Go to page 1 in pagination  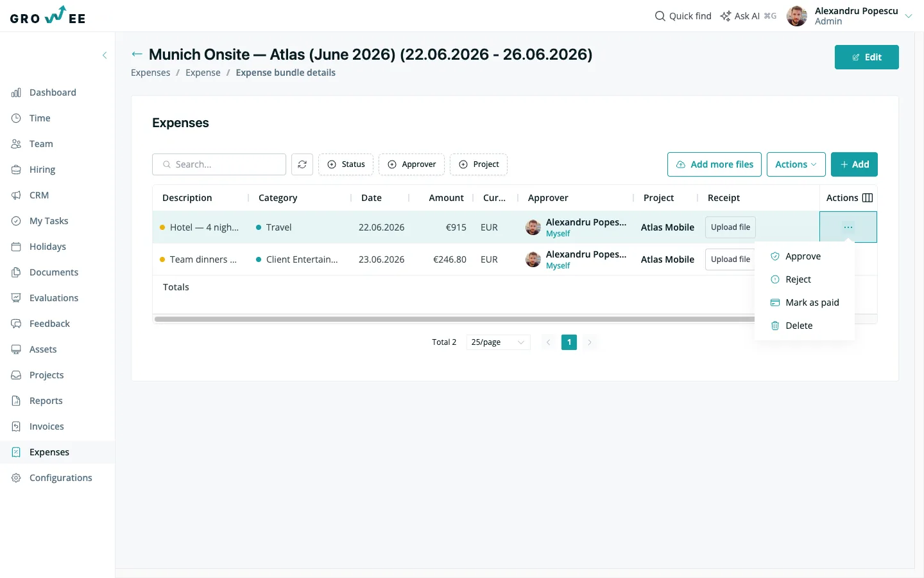[x=569, y=342]
